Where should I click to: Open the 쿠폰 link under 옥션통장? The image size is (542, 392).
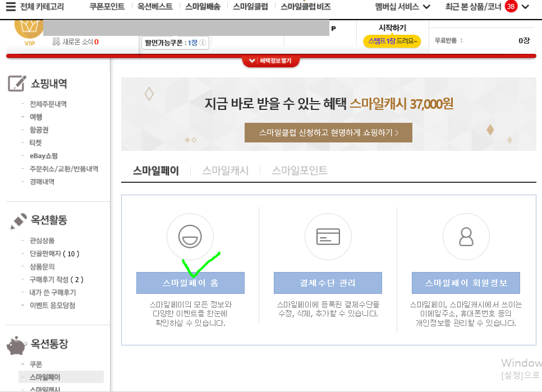pyautogui.click(x=35, y=365)
